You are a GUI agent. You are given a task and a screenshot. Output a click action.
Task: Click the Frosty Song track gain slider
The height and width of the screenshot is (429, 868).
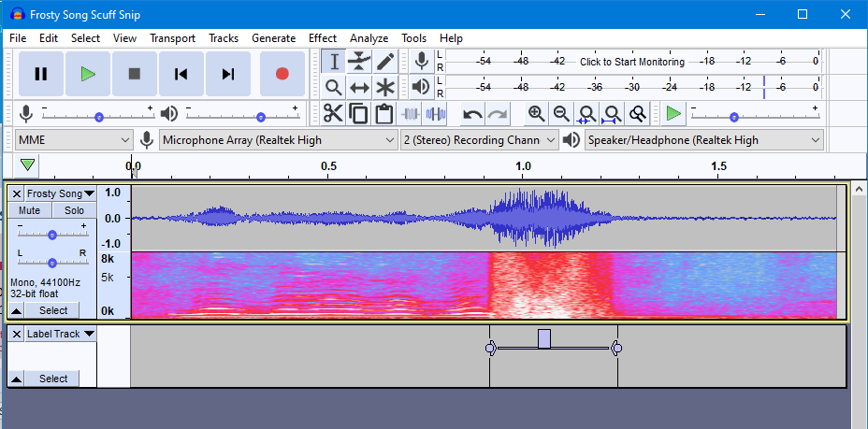[52, 234]
